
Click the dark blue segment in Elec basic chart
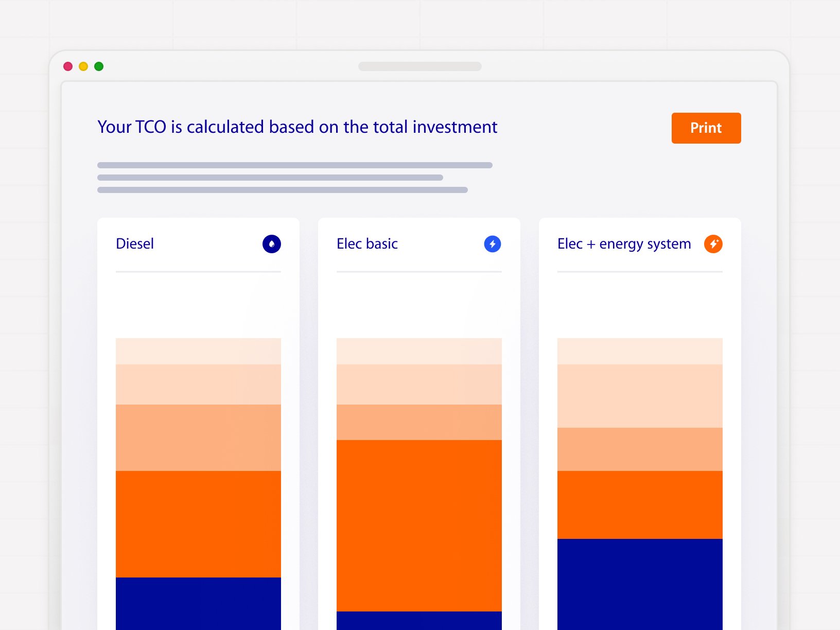tap(419, 621)
